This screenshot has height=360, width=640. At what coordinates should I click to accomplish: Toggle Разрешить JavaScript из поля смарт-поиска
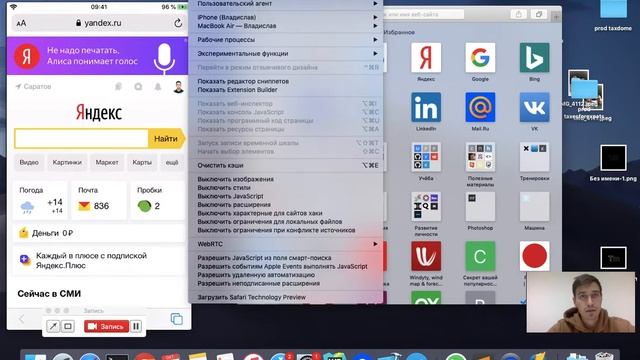click(287, 258)
